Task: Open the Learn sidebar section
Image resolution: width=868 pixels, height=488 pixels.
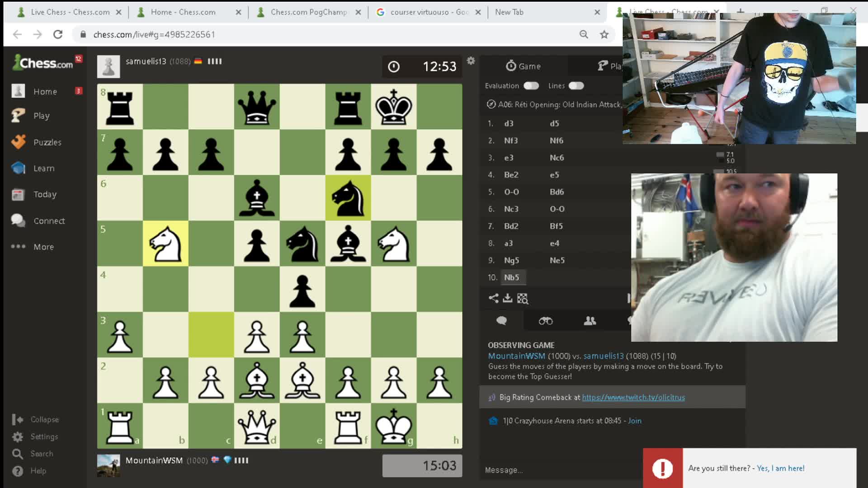Action: coord(44,168)
